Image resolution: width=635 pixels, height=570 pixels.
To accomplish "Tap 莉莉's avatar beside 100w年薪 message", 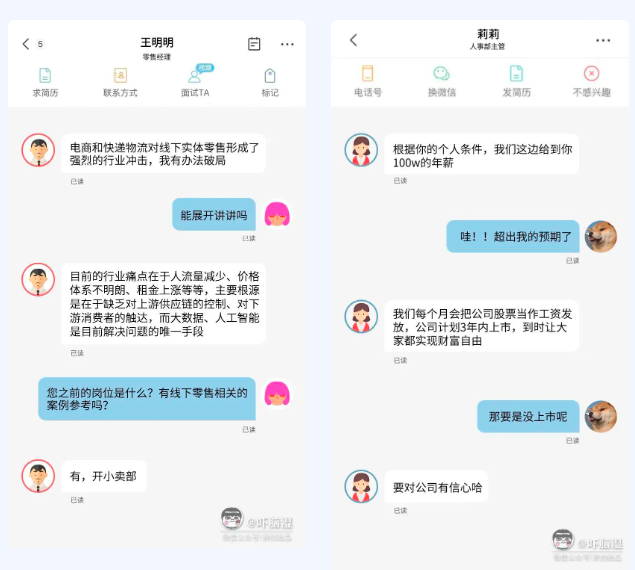I will click(361, 150).
